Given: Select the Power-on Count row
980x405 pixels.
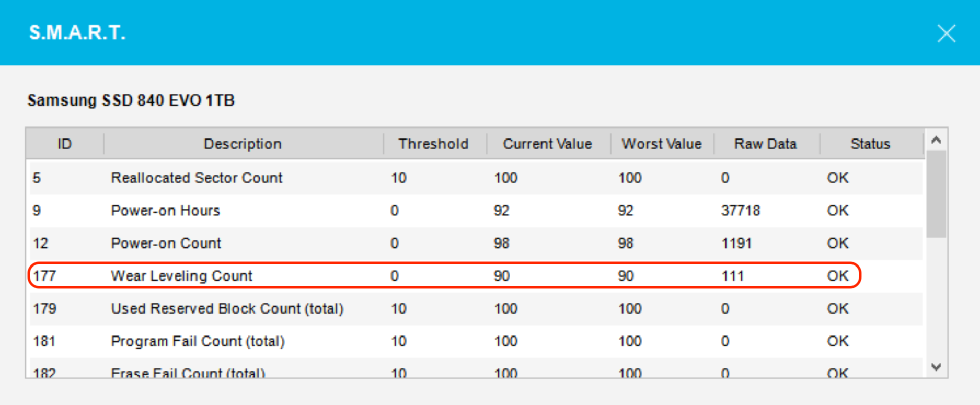Looking at the screenshot, I should [x=476, y=243].
